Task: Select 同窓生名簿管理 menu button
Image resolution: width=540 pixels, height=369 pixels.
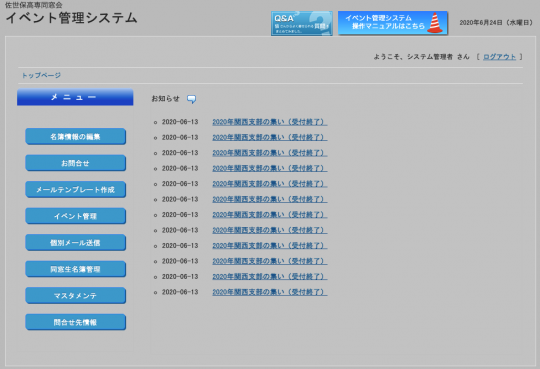Action: [75, 269]
